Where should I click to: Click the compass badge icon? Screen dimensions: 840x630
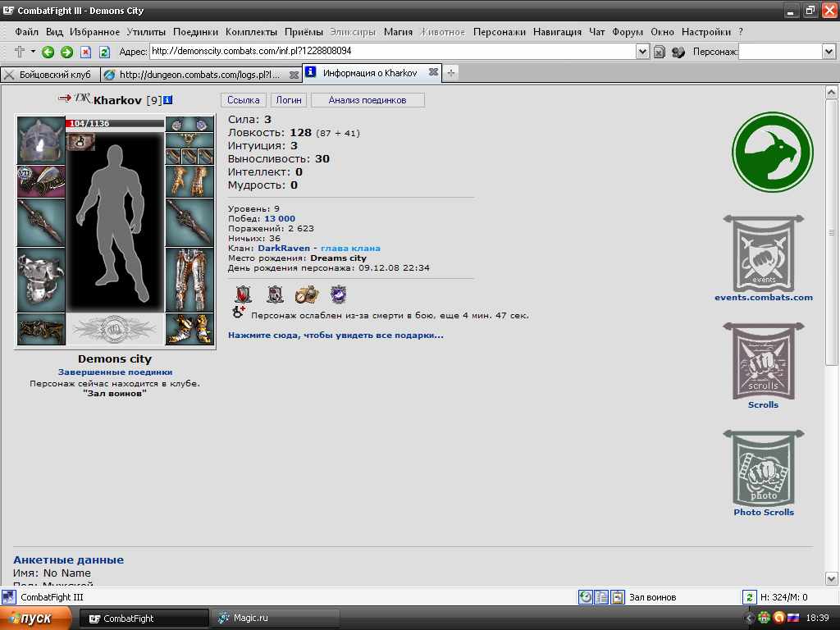pos(307,294)
